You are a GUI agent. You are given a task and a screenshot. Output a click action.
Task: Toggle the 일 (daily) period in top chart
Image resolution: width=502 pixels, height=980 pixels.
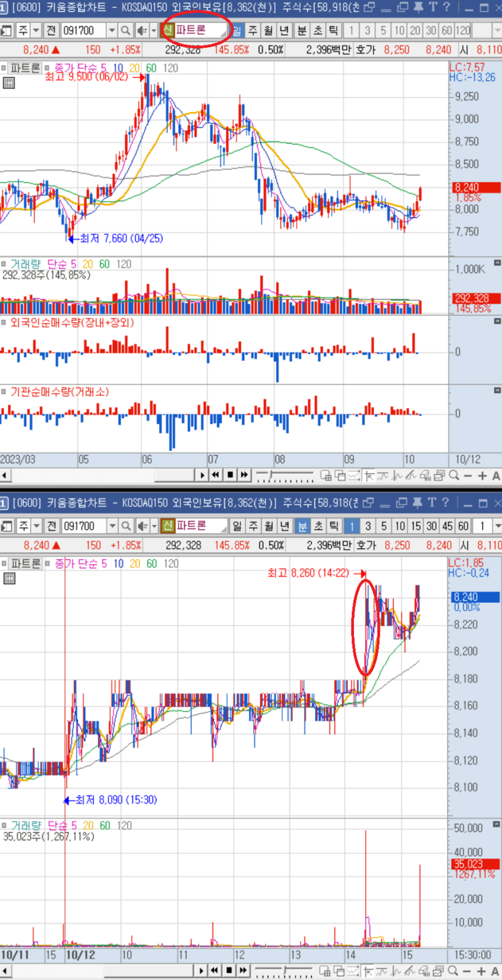pyautogui.click(x=237, y=31)
